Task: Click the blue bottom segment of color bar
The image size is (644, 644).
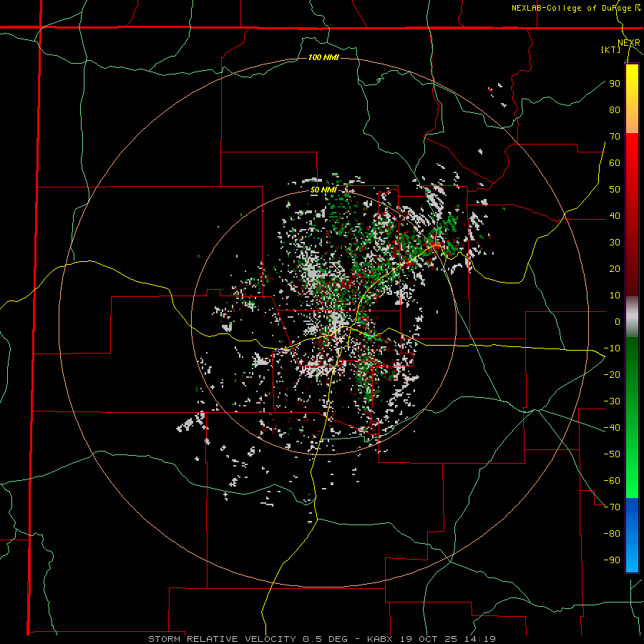Action: [x=632, y=535]
